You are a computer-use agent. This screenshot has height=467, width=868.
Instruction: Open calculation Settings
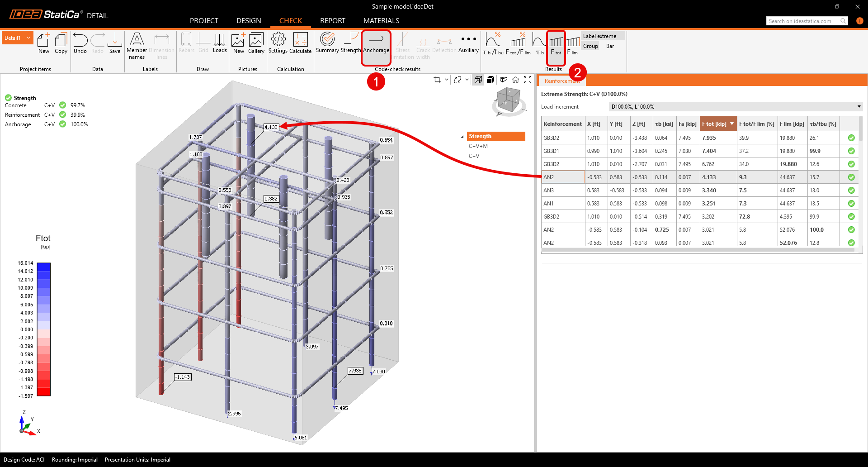coord(278,43)
